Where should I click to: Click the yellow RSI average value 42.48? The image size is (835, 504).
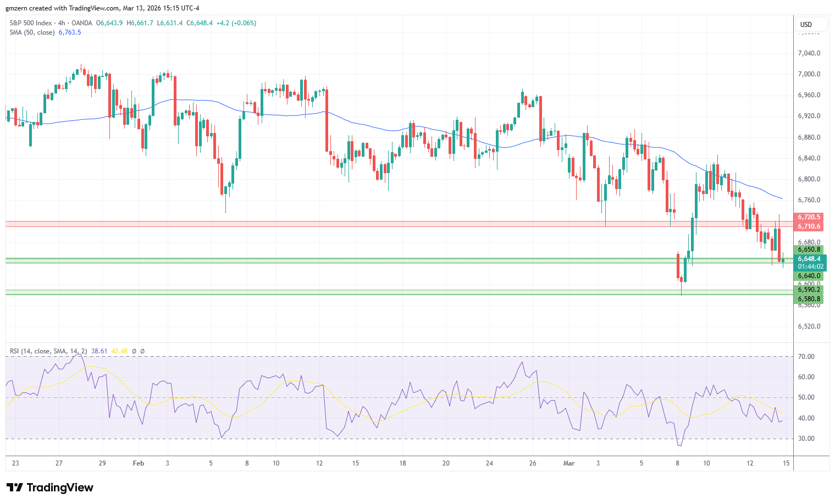click(x=119, y=351)
